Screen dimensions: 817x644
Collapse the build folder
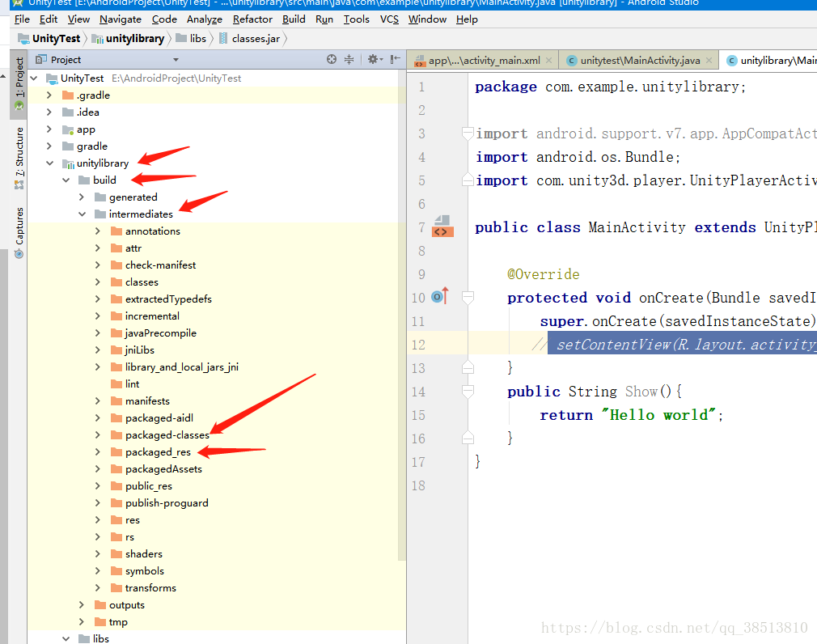[x=66, y=180]
